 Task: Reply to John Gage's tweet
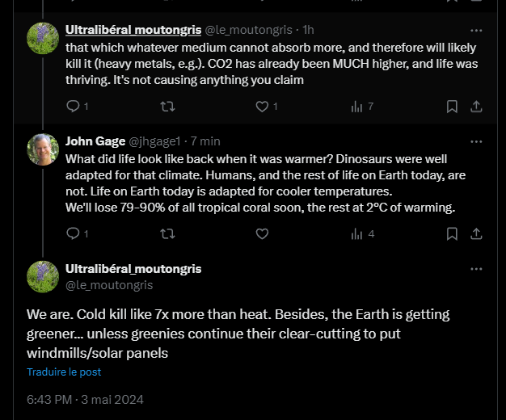[73, 234]
